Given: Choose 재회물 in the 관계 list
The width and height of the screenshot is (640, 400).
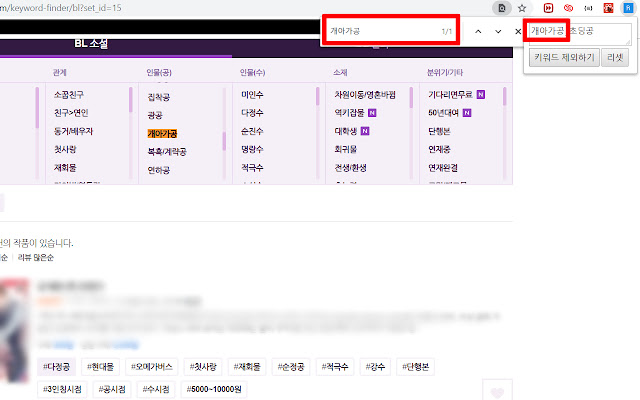Looking at the screenshot, I should pyautogui.click(x=65, y=168).
